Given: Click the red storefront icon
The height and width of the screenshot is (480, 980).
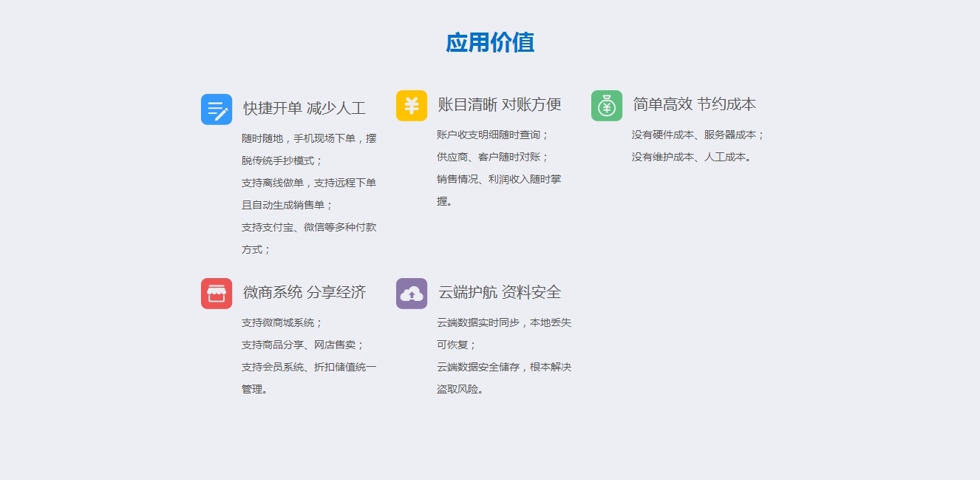Looking at the screenshot, I should click(x=217, y=294).
